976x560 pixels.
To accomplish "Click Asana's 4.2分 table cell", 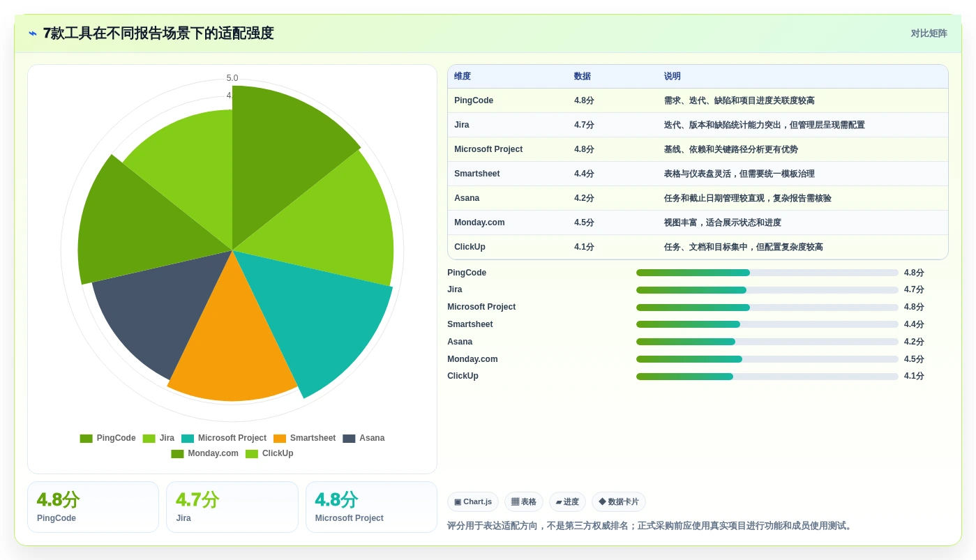I will click(584, 198).
